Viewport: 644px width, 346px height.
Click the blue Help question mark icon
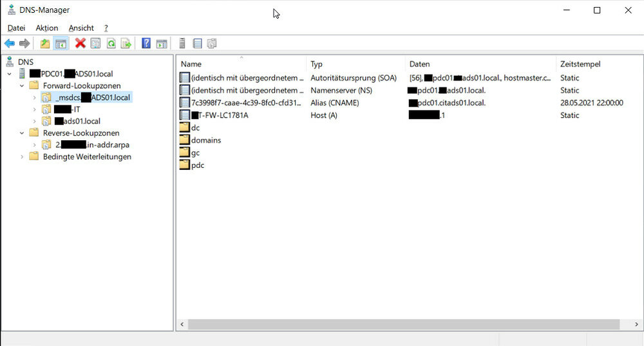[146, 44]
